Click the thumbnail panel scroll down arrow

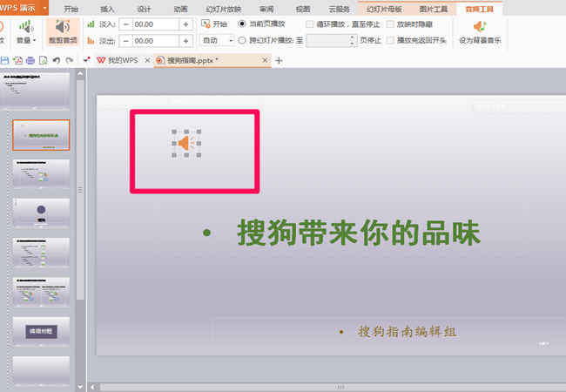coord(80,387)
